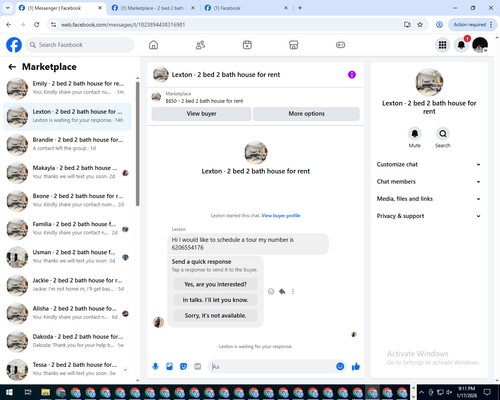Viewport: 500px width, 400px height.
Task: Click the conversation list scrollbar
Action: coord(138,144)
